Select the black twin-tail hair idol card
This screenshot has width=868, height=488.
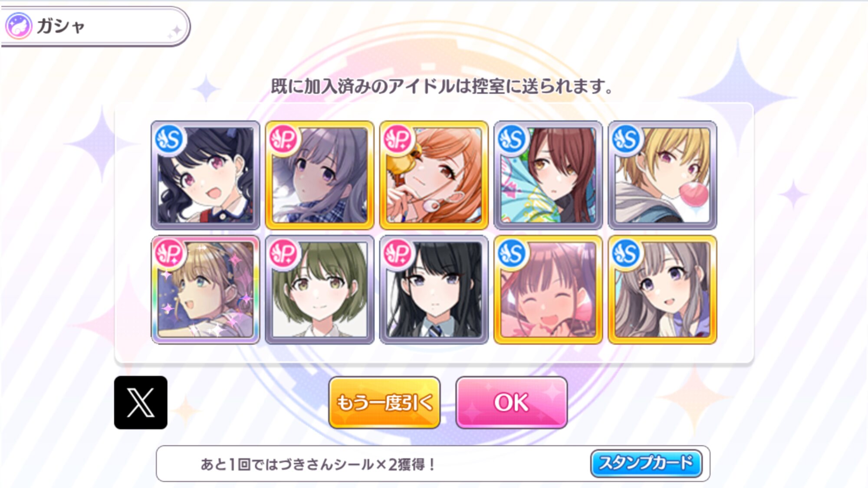pos(205,175)
